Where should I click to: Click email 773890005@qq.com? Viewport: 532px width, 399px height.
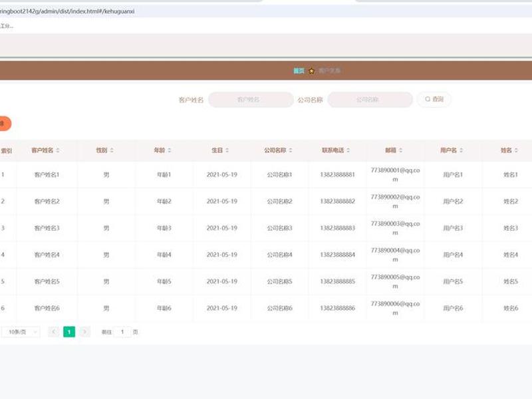click(395, 281)
